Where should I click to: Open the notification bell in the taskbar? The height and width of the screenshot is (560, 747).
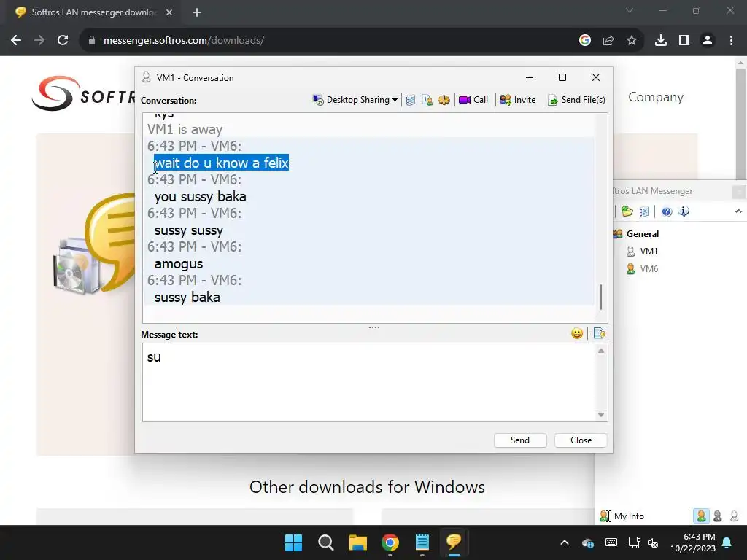pyautogui.click(x=727, y=542)
